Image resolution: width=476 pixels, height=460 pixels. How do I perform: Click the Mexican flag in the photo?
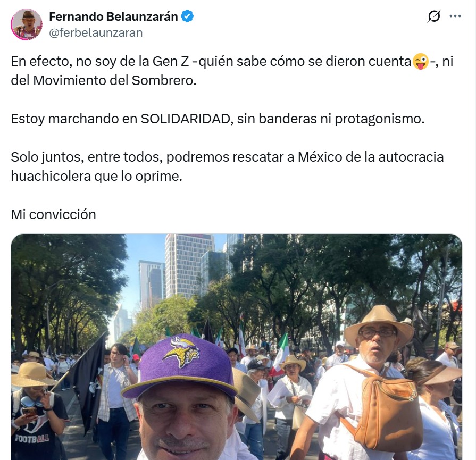pyautogui.click(x=280, y=354)
